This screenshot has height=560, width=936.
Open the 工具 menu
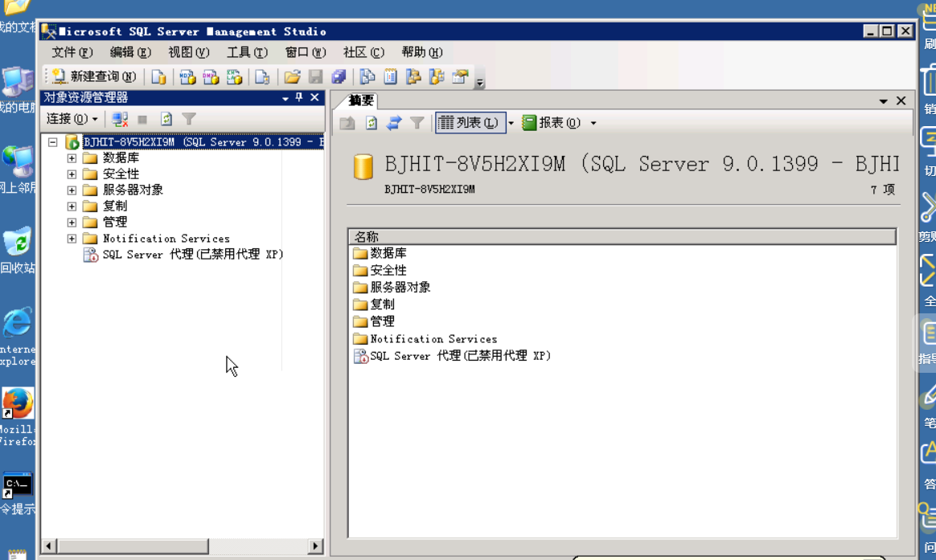pos(247,52)
